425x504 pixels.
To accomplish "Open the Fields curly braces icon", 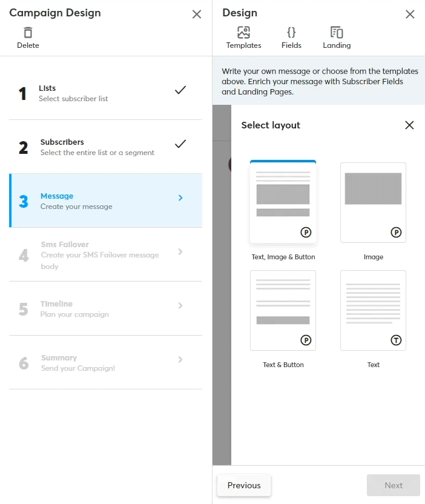I will [291, 33].
